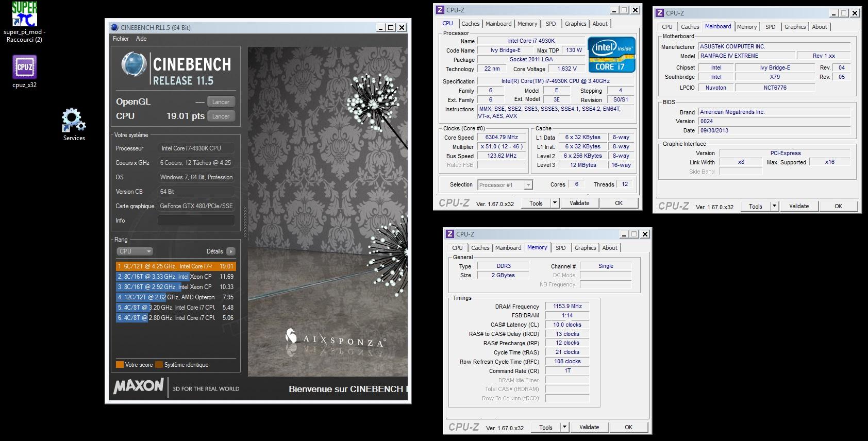Click the Détails arrow icon in Rang
868x441 pixels.
(230, 251)
